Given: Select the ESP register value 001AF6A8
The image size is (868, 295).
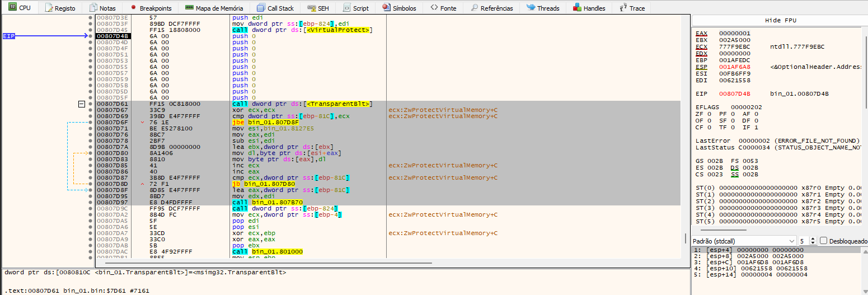Looking at the screenshot, I should (735, 67).
